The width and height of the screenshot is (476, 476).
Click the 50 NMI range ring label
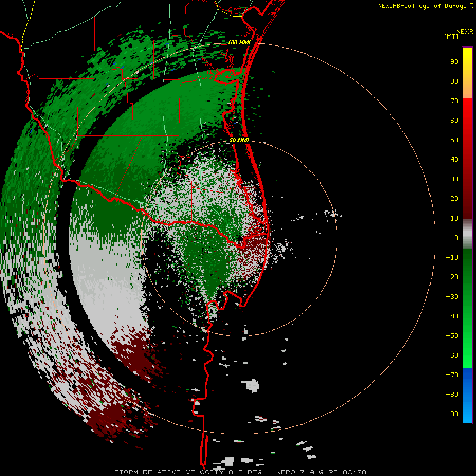(239, 140)
